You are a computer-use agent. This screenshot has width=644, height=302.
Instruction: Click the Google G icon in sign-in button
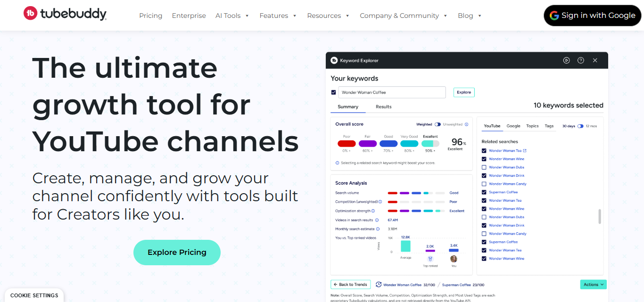[x=554, y=15]
